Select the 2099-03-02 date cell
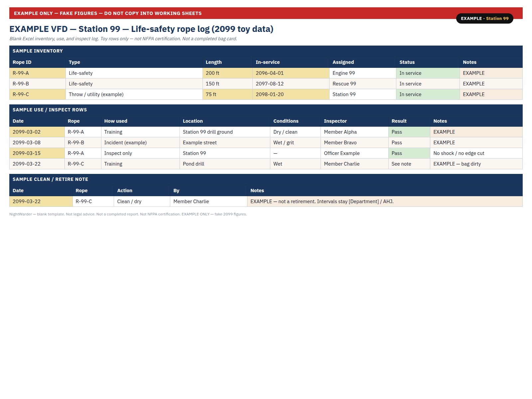Screen dimensions: 532x399 click(x=37, y=132)
